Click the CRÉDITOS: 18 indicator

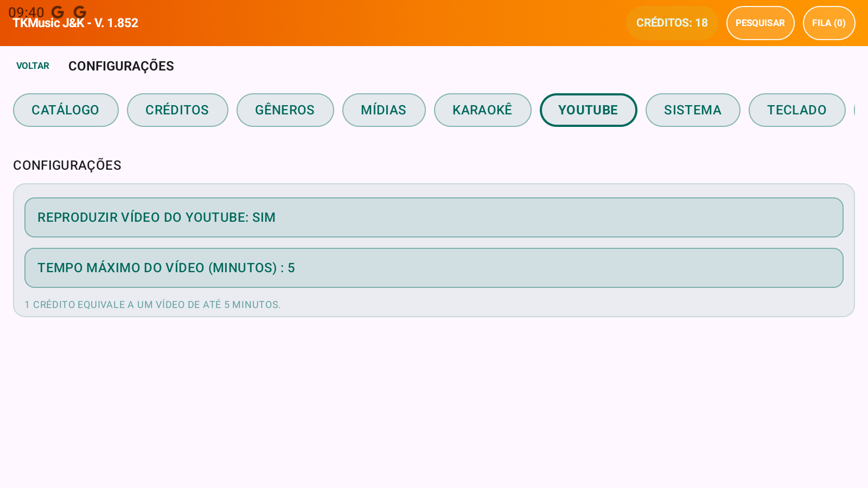(x=672, y=23)
